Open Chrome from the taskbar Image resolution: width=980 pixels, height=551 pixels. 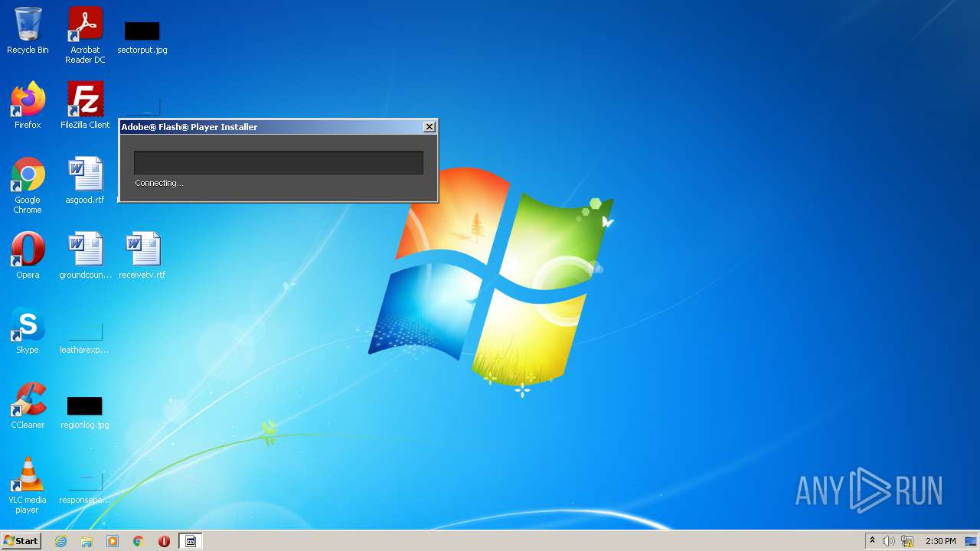(x=139, y=541)
